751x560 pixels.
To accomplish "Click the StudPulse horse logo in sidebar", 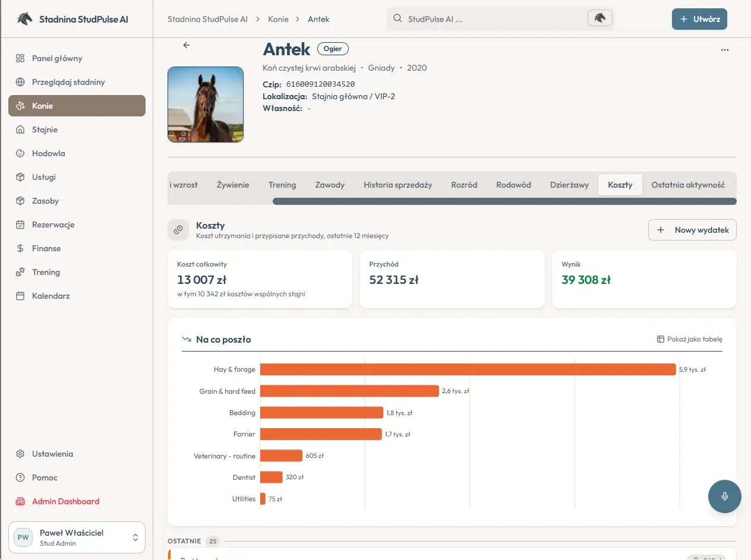I will point(24,19).
